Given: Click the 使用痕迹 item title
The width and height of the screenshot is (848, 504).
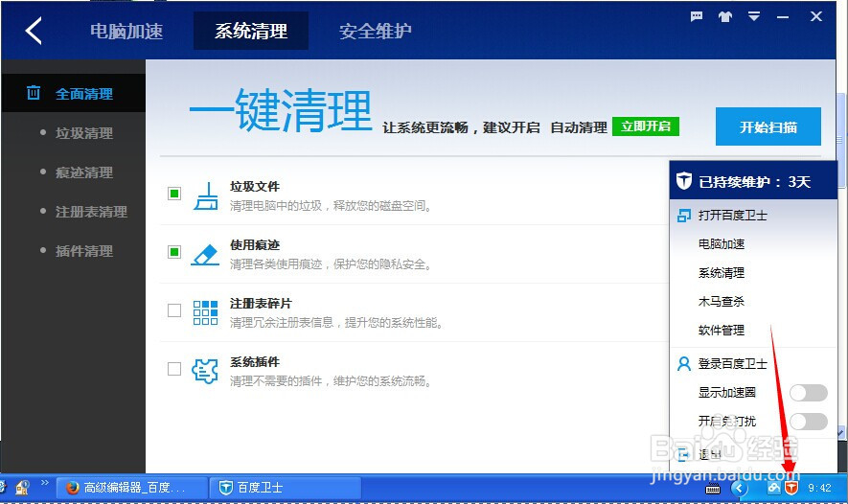Looking at the screenshot, I should [x=255, y=245].
